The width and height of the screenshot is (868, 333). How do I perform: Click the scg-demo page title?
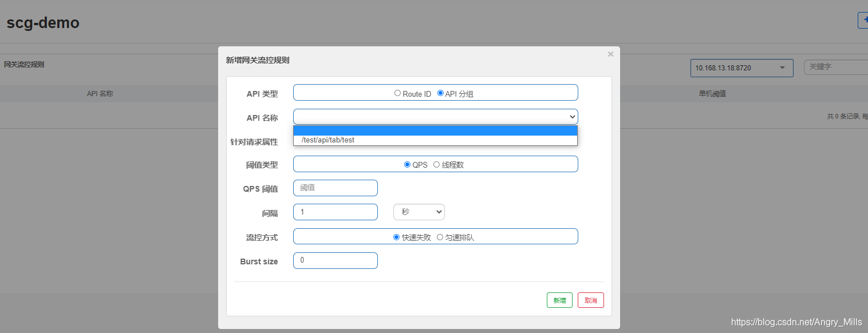pos(43,23)
